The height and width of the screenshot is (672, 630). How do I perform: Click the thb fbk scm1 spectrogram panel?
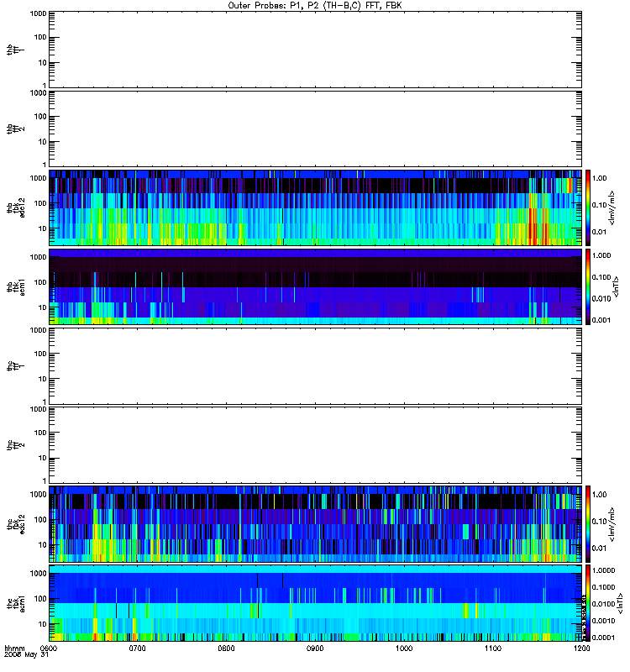click(x=316, y=286)
